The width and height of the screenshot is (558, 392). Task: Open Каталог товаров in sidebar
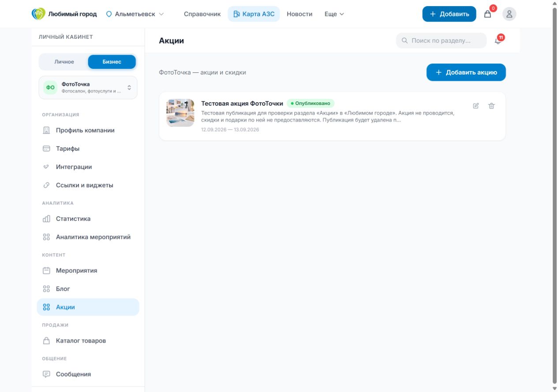[x=88, y=341]
